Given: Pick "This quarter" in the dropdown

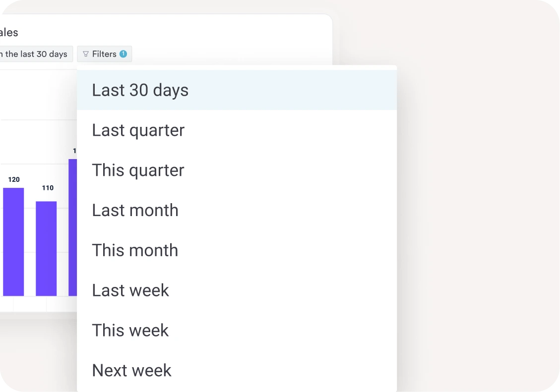Looking at the screenshot, I should 138,170.
